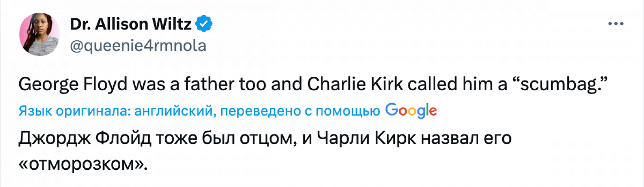Click the word 'английский' in translation note

point(174,112)
